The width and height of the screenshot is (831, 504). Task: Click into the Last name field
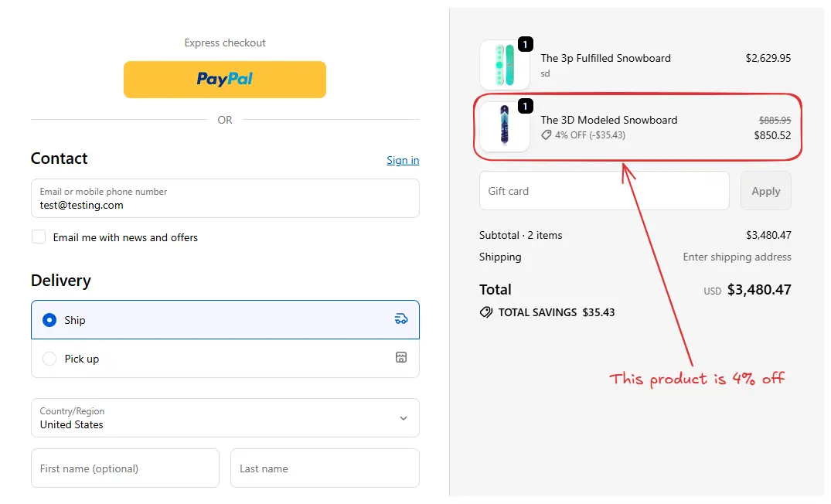pyautogui.click(x=325, y=468)
